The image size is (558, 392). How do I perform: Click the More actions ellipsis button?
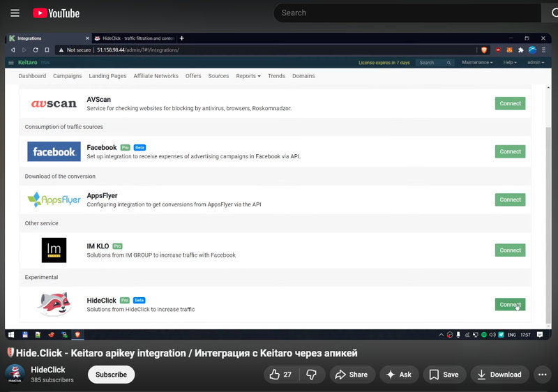pos(542,375)
